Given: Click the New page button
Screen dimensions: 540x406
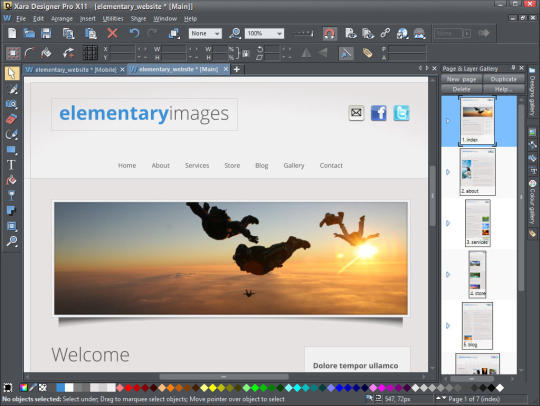Looking at the screenshot, I should coord(461,79).
